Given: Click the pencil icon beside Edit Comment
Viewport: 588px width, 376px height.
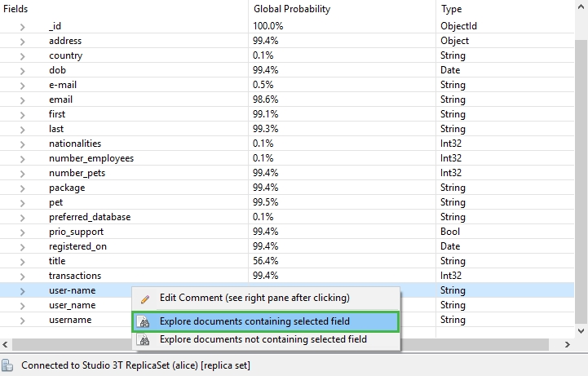Looking at the screenshot, I should (145, 299).
